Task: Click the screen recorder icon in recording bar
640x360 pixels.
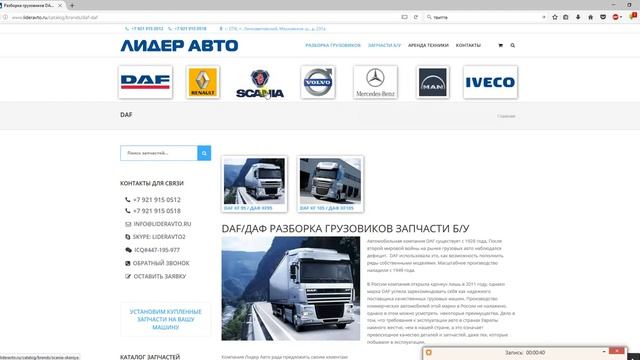Action: pos(429,352)
